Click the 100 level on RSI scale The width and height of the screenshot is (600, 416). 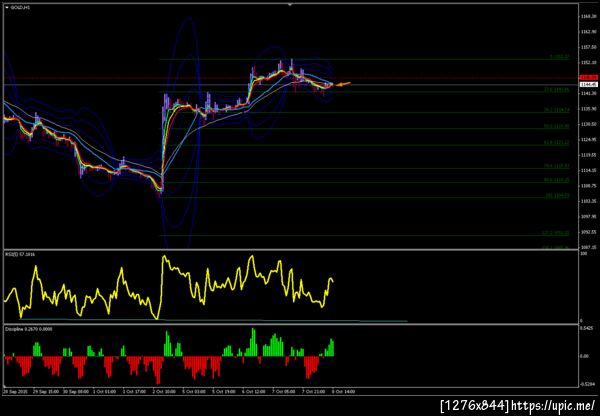(584, 254)
